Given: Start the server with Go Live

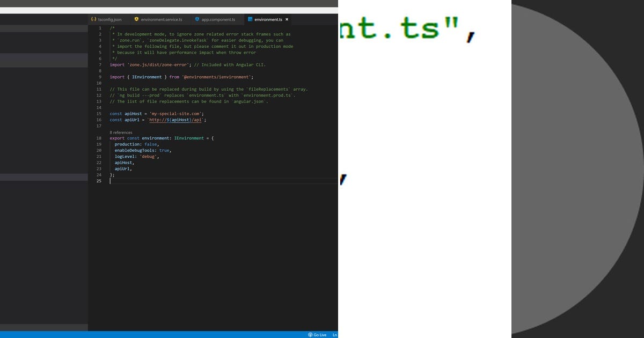Looking at the screenshot, I should 320,335.
